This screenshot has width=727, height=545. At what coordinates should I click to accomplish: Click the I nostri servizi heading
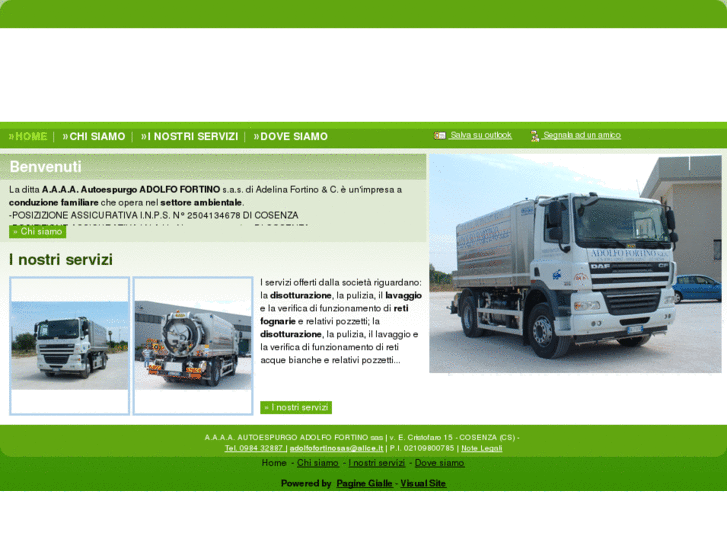coord(61,259)
